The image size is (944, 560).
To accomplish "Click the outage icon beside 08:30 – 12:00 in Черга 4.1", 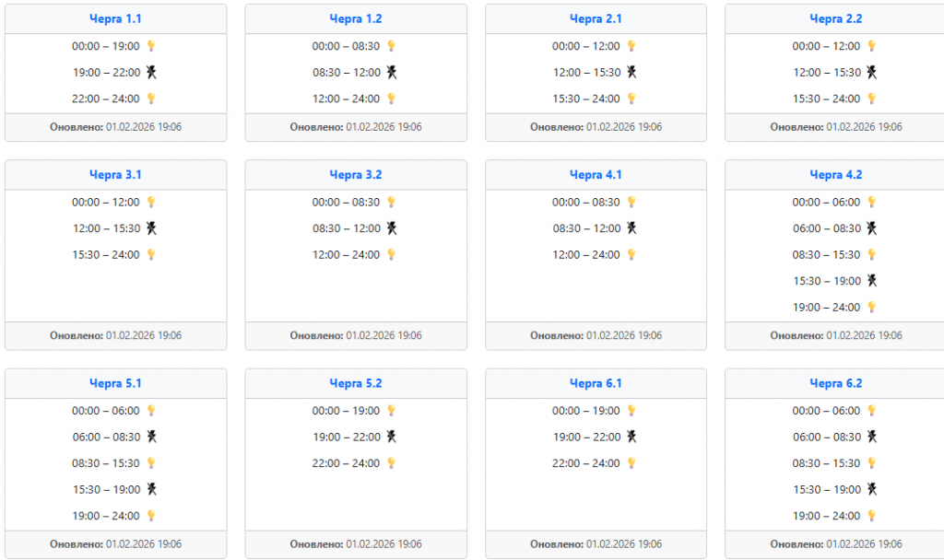I will click(x=631, y=227).
